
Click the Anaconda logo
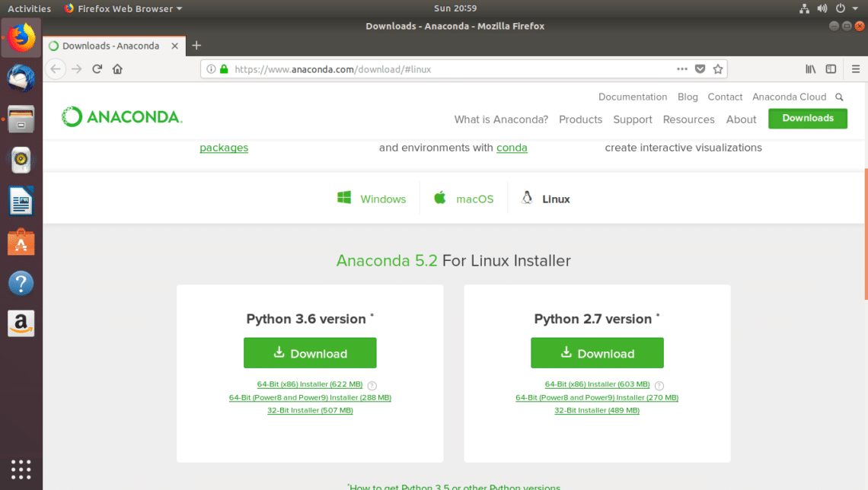(122, 116)
